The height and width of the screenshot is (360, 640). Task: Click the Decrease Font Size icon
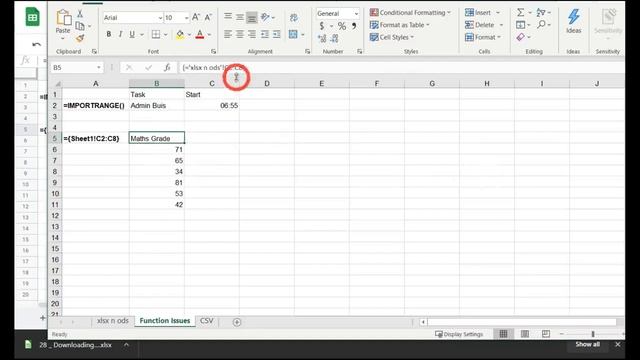tap(208, 17)
